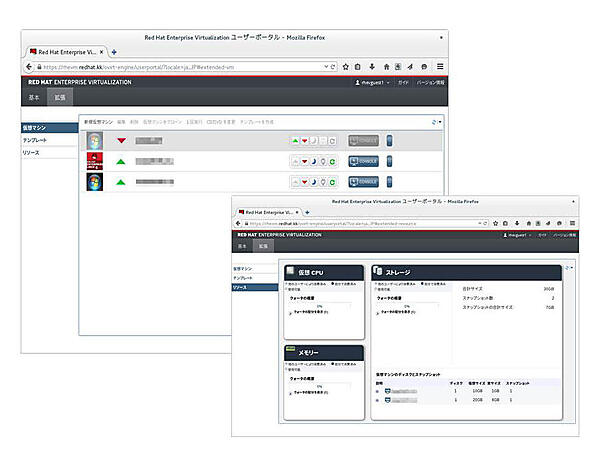Select リソース in VM list window sidebar

[x=50, y=153]
